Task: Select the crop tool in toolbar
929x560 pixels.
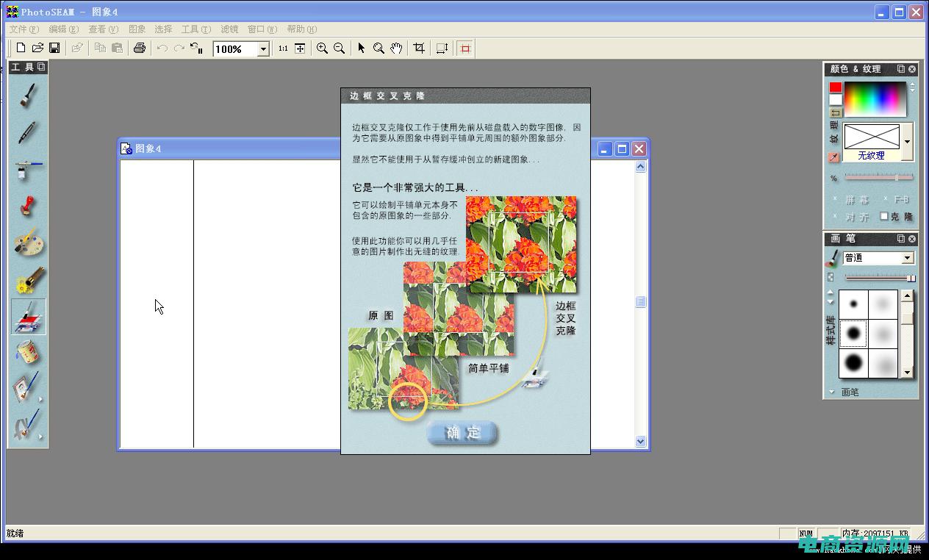Action: pyautogui.click(x=419, y=49)
